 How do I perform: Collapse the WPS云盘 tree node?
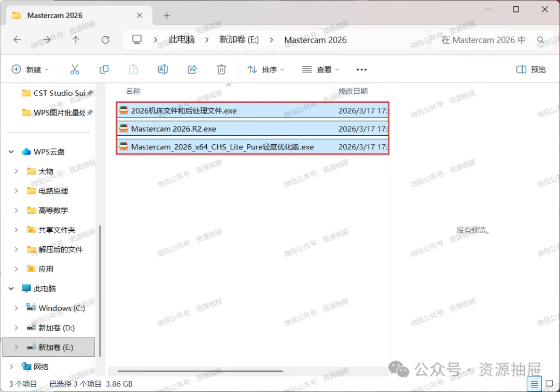coord(11,152)
